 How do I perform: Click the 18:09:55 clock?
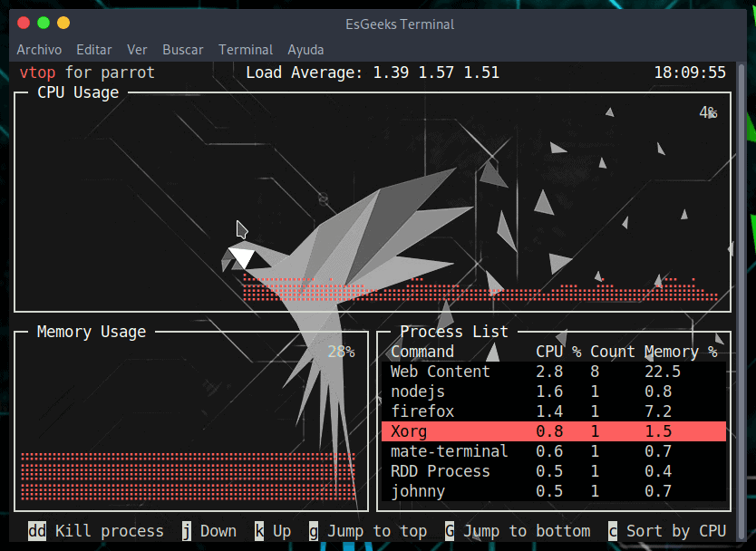(x=690, y=72)
